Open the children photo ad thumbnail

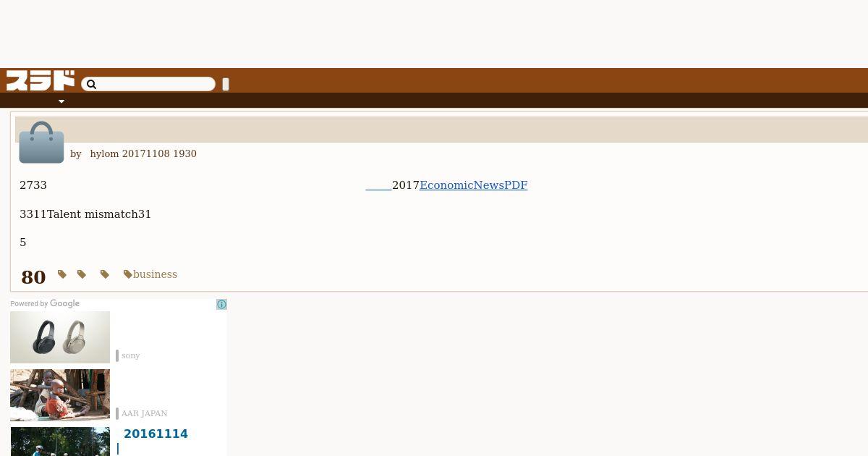coord(60,395)
